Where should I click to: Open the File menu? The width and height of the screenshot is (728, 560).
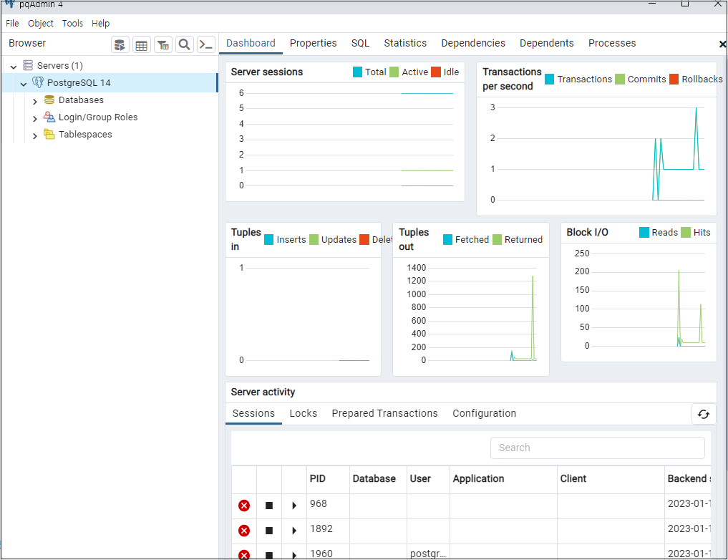(13, 23)
